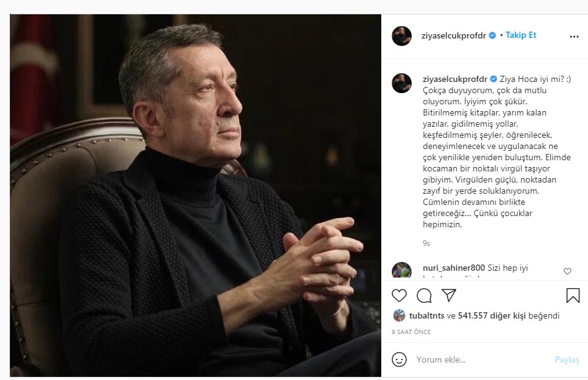The height and width of the screenshot is (380, 588).
Task: Open ziyaselcukprofdr username in the header
Action: (x=455, y=35)
